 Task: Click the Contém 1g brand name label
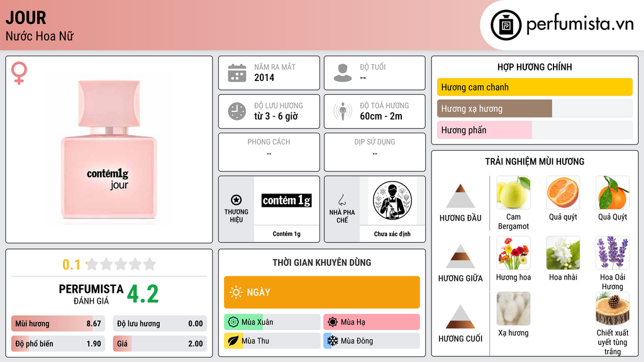pos(287,234)
